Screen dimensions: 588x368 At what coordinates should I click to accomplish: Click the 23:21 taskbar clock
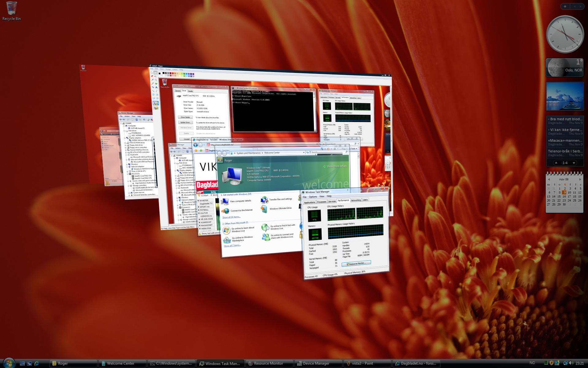[x=579, y=363]
